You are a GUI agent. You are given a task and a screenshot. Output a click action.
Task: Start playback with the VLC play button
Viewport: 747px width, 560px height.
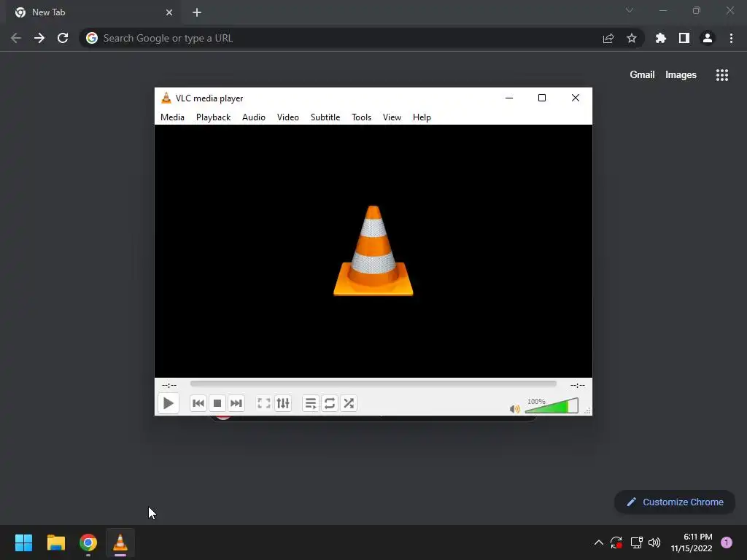point(169,403)
